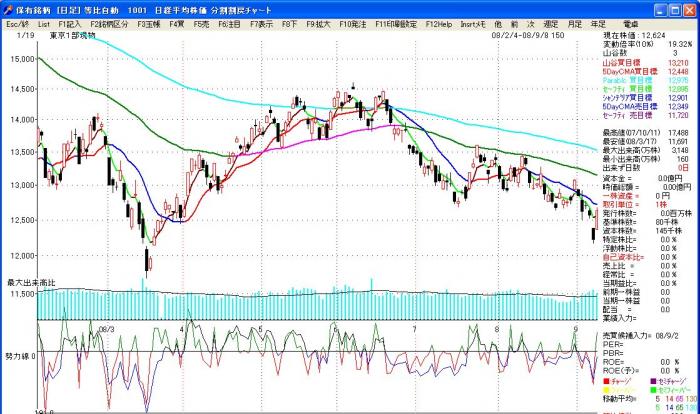This screenshot has width=700, height=414.
Task: Click the 出来ず日数 0日 row
Action: (x=646, y=167)
